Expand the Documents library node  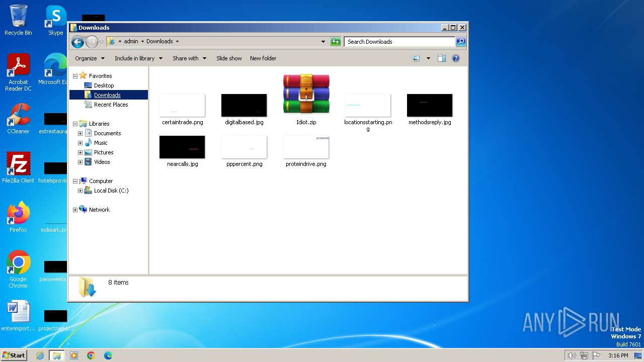80,133
